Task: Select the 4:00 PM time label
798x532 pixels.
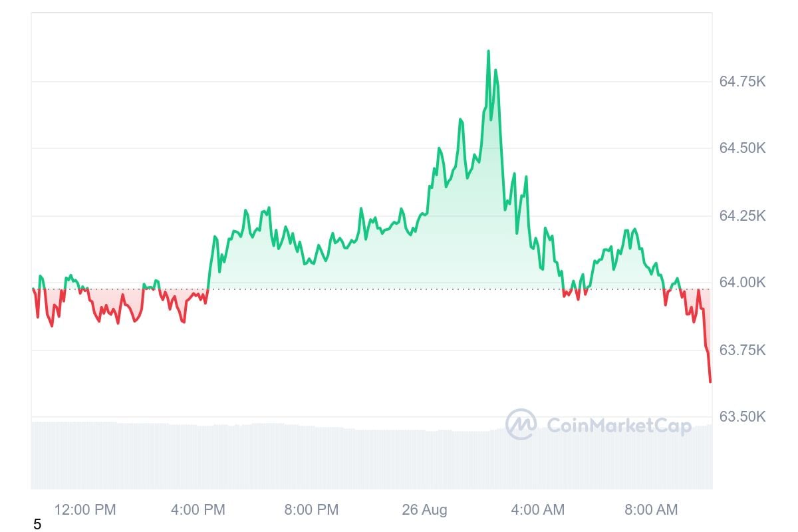Action: pos(198,510)
